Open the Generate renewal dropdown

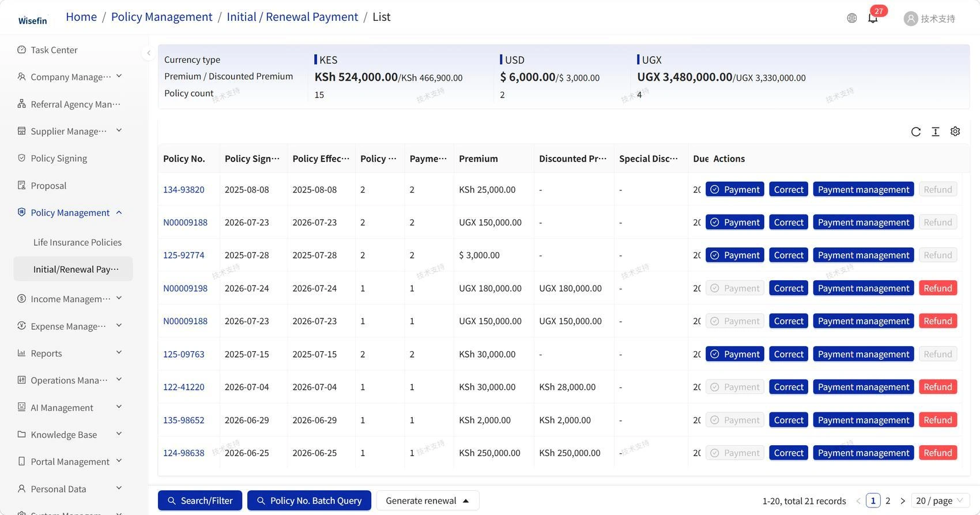[428, 501]
